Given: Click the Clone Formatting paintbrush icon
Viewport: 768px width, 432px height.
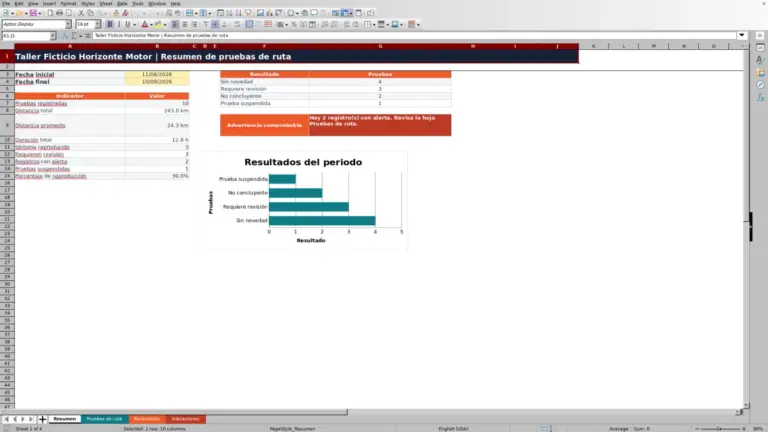Looking at the screenshot, I should pos(116,13).
